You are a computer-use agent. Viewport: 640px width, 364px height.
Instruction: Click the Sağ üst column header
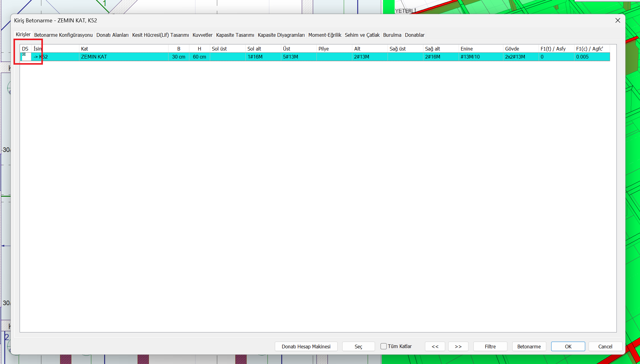click(405, 49)
